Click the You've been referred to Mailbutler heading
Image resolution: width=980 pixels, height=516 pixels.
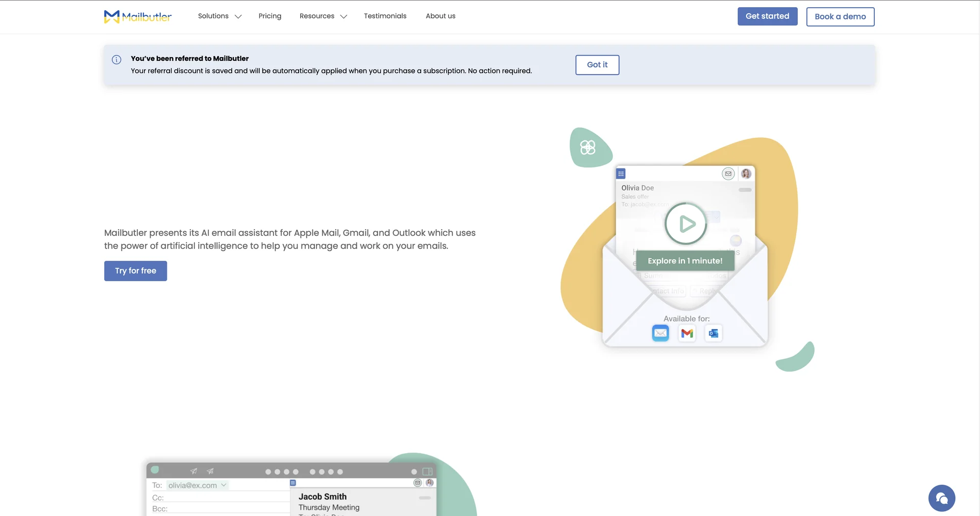pyautogui.click(x=190, y=59)
